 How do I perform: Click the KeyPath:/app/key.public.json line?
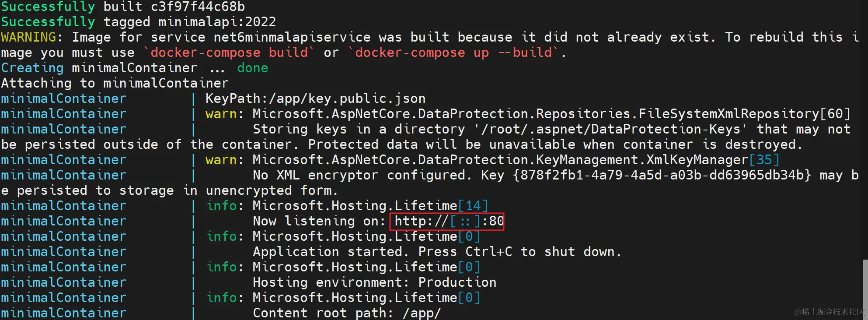(315, 98)
